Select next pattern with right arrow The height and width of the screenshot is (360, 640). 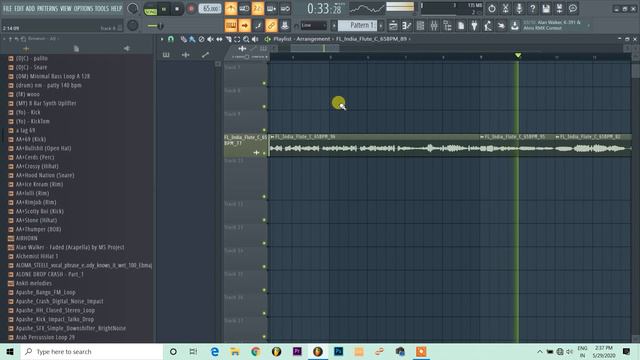pyautogui.click(x=381, y=25)
